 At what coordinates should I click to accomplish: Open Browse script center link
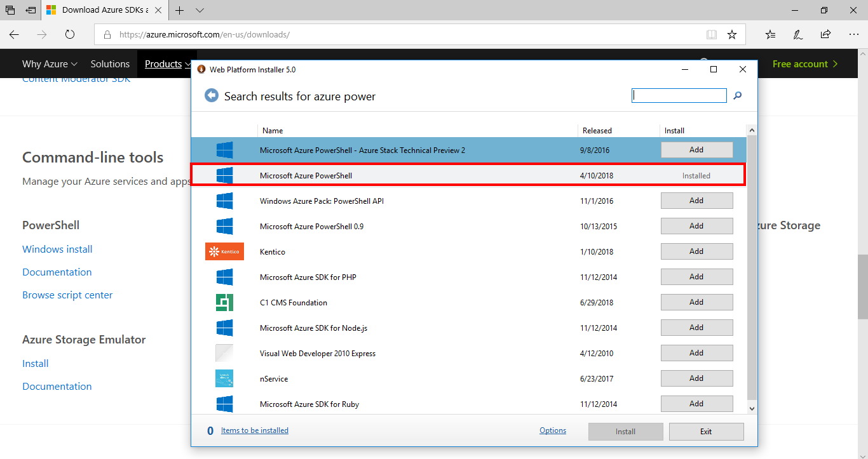tap(67, 295)
